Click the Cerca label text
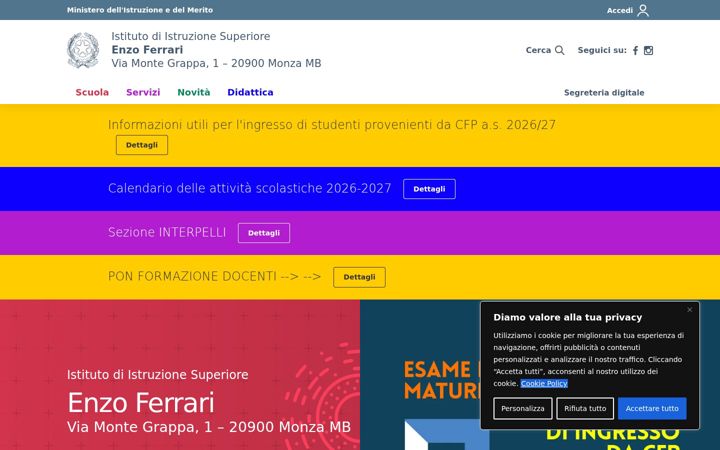 [x=538, y=50]
